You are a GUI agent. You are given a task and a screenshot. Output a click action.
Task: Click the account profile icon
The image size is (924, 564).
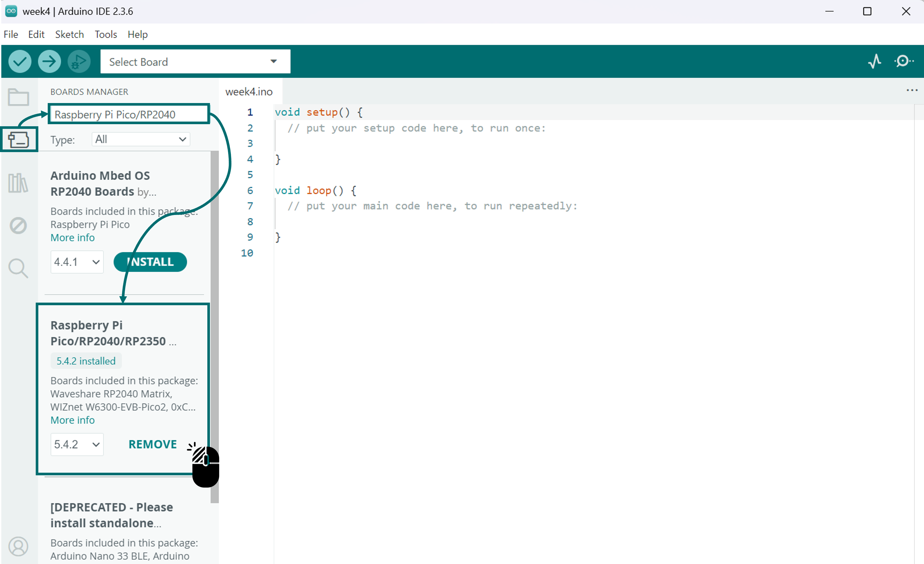point(18,546)
